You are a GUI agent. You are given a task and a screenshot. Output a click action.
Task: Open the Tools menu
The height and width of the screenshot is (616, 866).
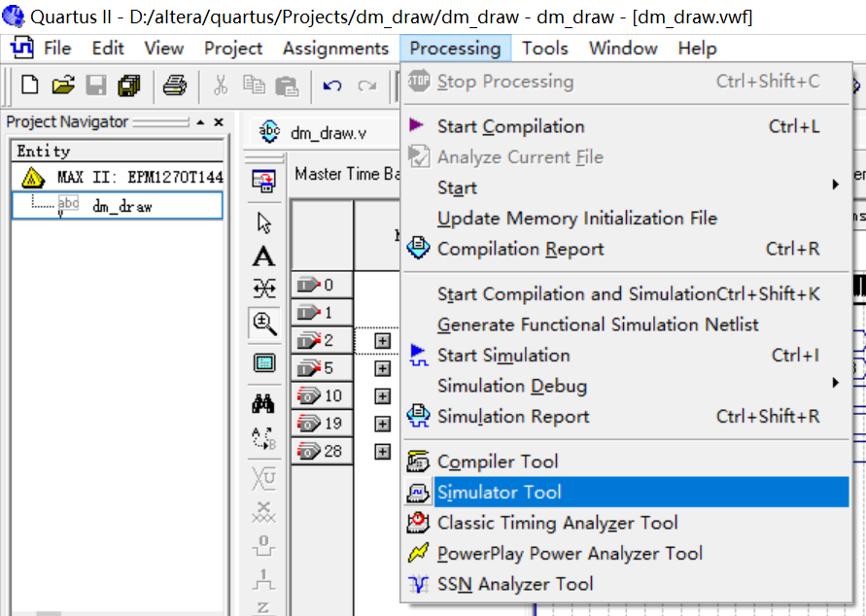click(x=545, y=48)
